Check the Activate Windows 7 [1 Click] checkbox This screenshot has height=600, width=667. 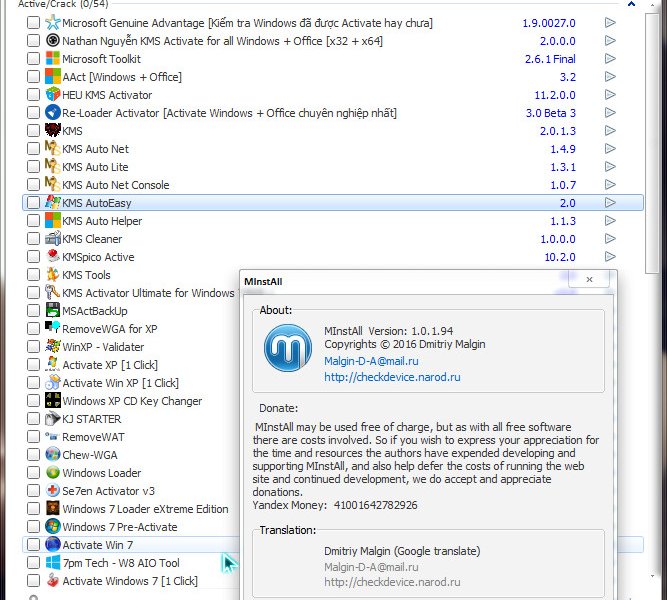coord(33,580)
